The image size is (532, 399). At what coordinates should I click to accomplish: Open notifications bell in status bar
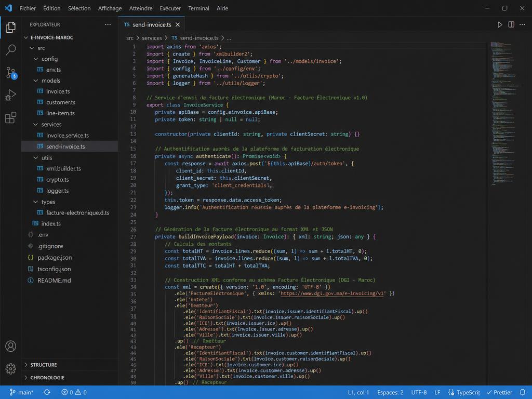(x=523, y=392)
